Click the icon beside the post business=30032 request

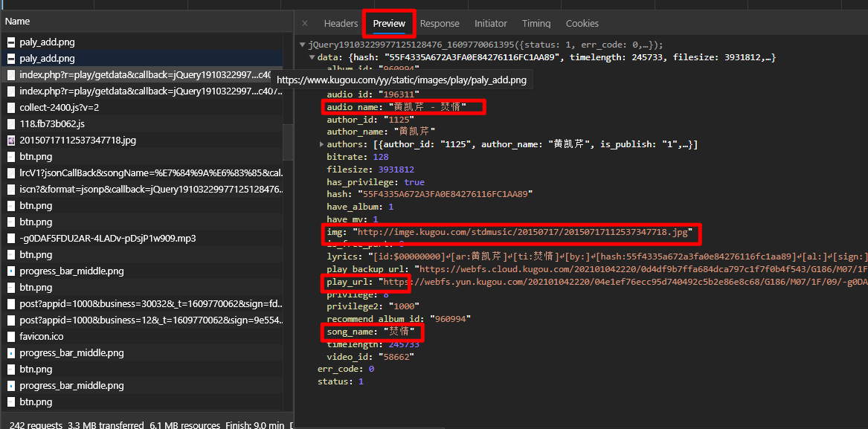[x=11, y=303]
